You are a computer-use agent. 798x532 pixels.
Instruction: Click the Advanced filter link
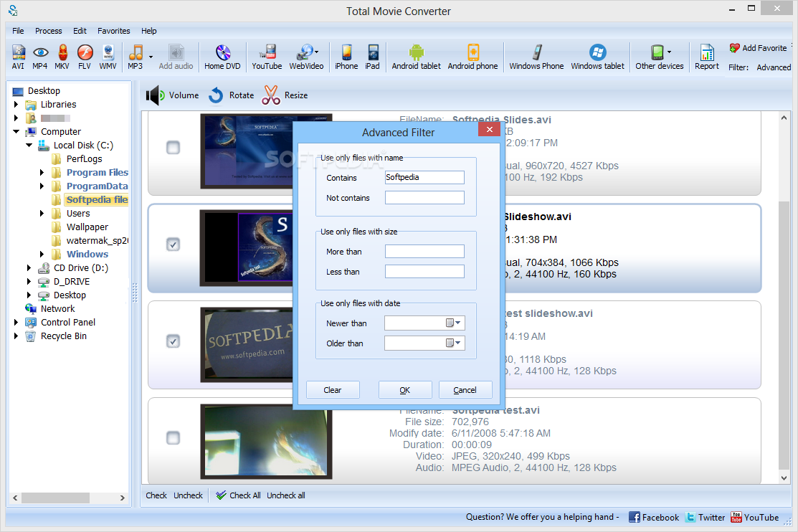(x=774, y=67)
